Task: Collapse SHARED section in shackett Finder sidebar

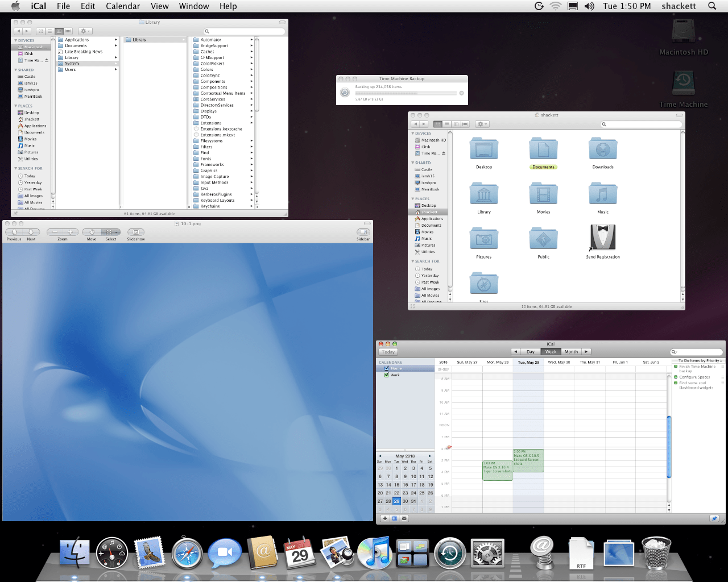Action: coord(412,163)
